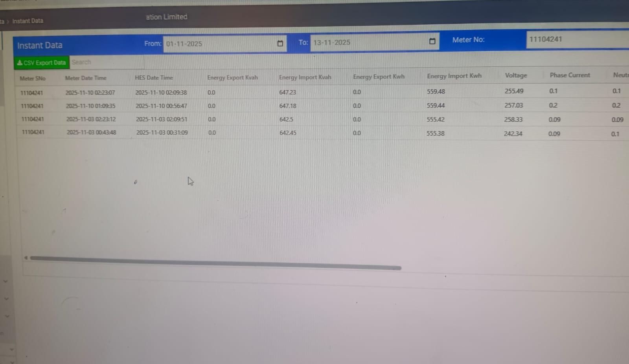This screenshot has width=629, height=364.
Task: Select the meter date time 2025-11-10 01:09:35
Action: [90, 106]
